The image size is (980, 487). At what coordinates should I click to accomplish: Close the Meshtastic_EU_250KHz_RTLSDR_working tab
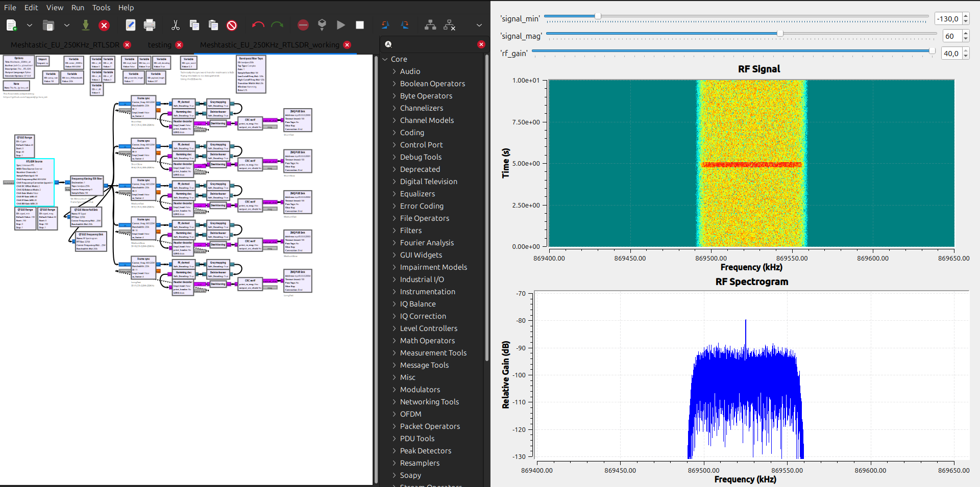tap(347, 45)
